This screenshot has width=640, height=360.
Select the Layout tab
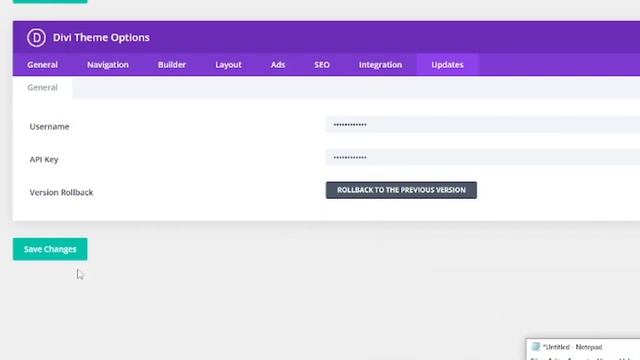(228, 64)
